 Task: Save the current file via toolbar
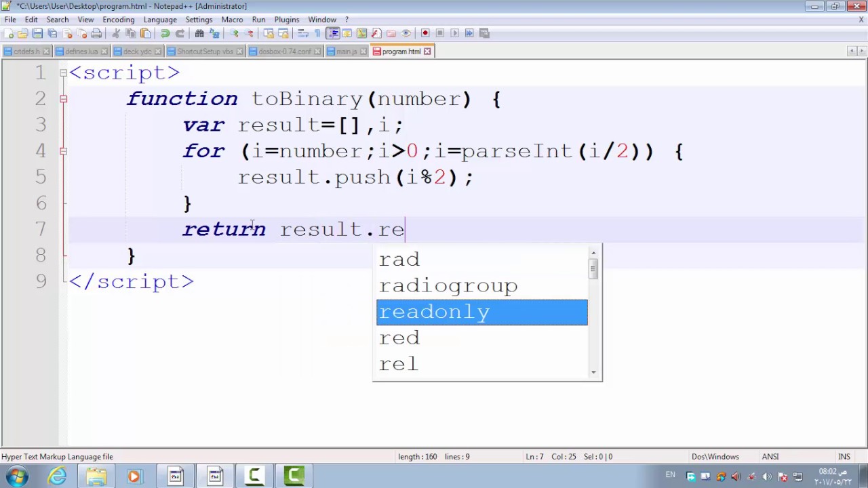38,33
